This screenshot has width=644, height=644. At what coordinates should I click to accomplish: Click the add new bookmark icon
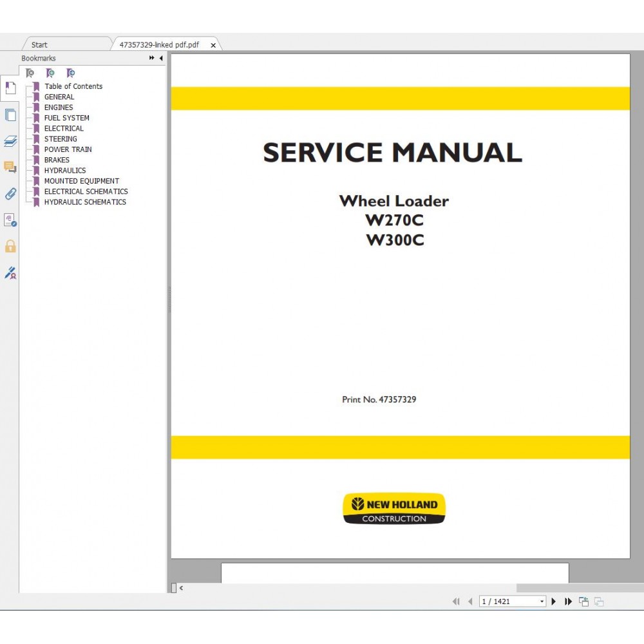[x=50, y=73]
